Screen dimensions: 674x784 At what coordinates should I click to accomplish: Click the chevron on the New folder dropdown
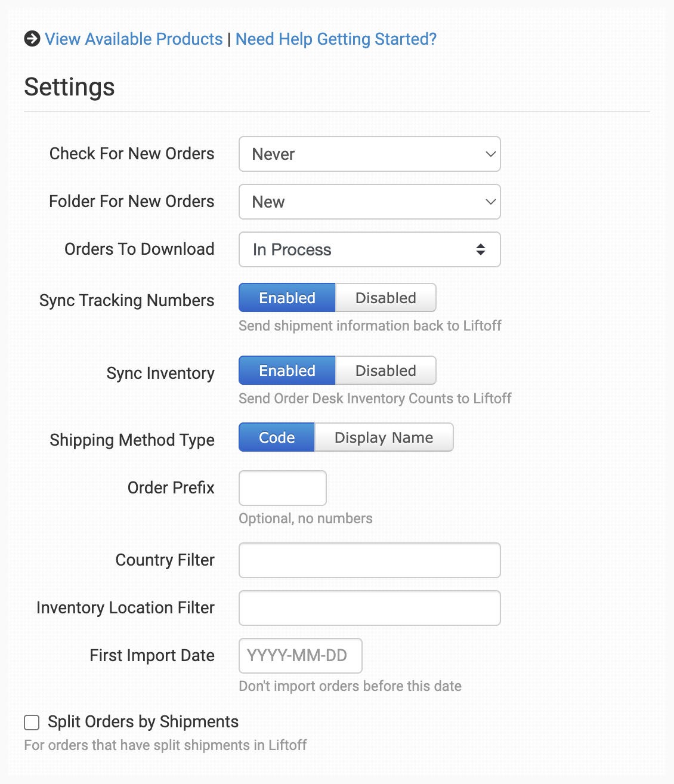coord(490,202)
